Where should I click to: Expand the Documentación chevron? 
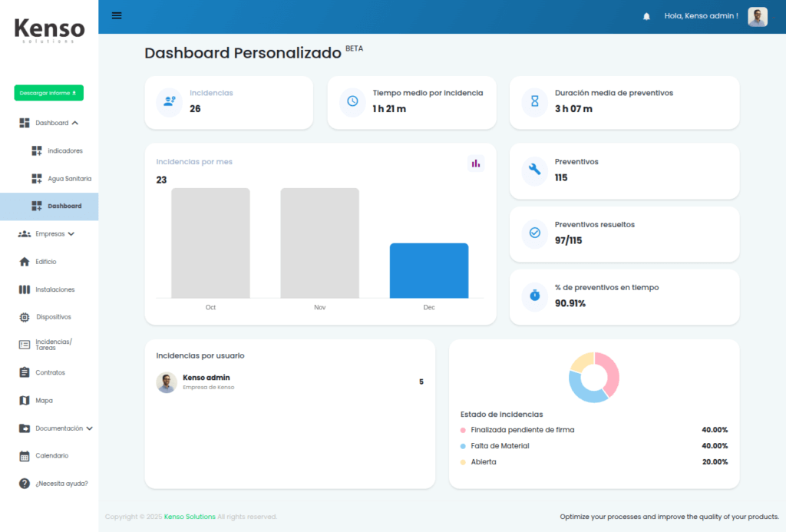pyautogui.click(x=89, y=428)
